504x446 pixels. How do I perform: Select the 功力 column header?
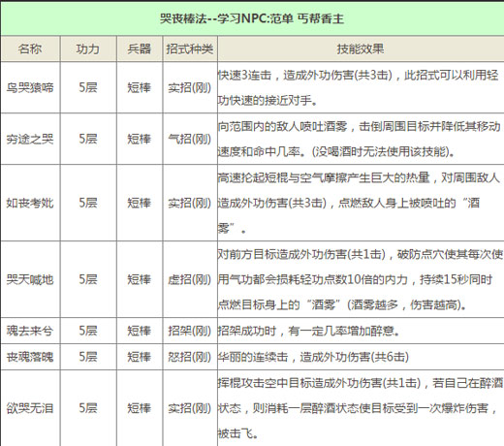pyautogui.click(x=87, y=48)
